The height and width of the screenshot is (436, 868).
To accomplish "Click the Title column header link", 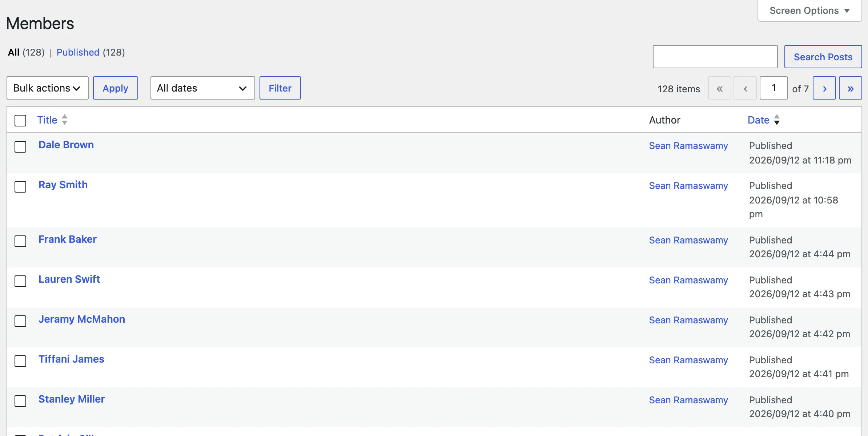I will [x=47, y=120].
